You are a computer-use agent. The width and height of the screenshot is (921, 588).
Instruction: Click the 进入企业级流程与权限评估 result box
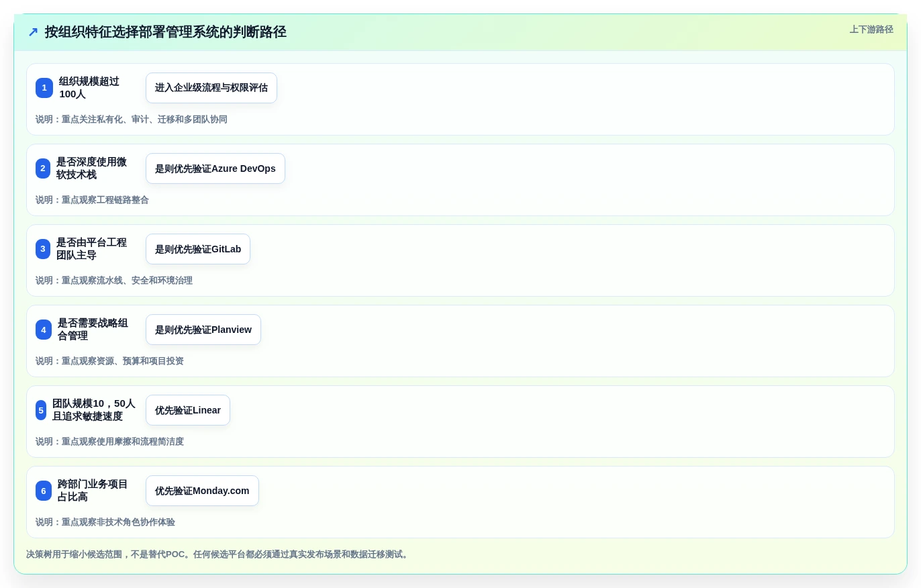coord(211,88)
